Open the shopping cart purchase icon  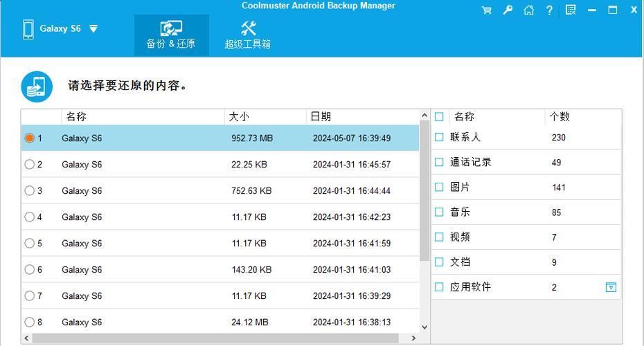[x=487, y=10]
